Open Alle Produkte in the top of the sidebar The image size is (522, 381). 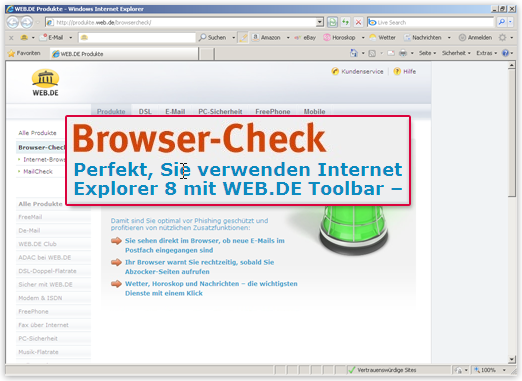[37, 133]
